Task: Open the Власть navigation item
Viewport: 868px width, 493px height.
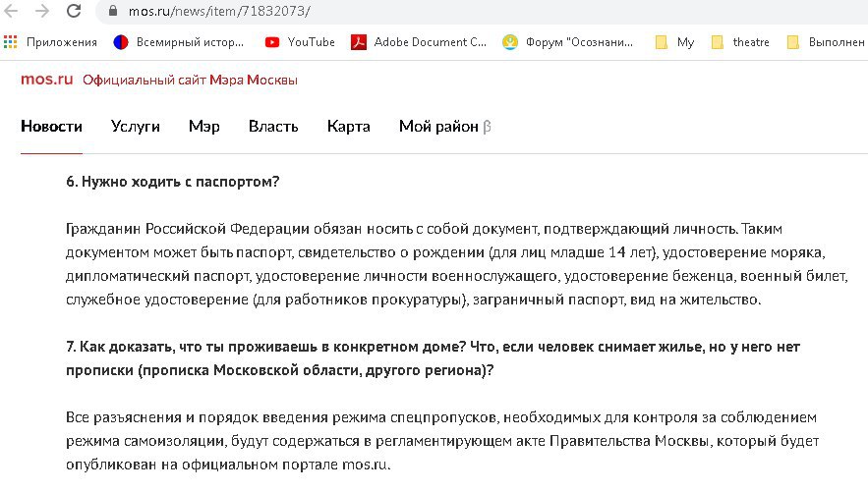Action: tap(273, 127)
